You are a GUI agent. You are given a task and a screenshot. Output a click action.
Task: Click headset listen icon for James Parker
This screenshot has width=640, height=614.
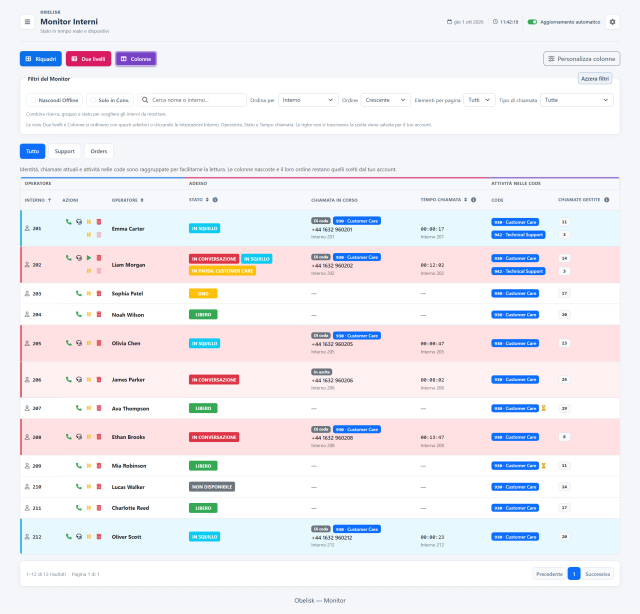(x=79, y=380)
